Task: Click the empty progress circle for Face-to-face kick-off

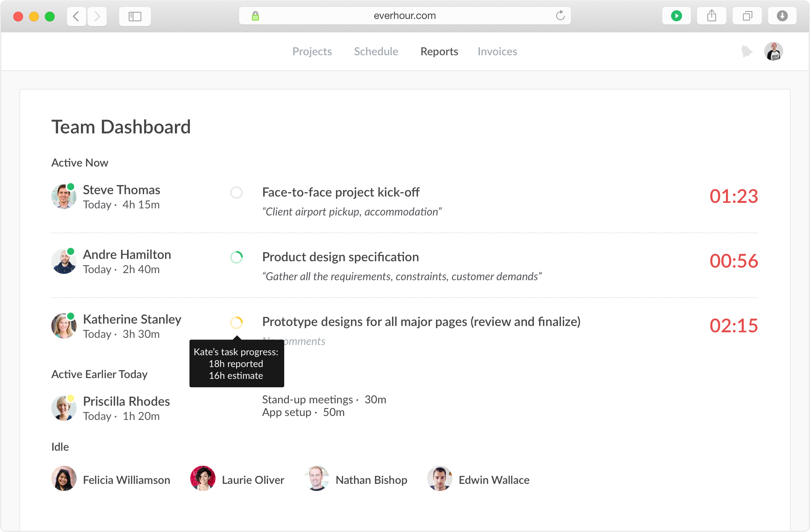Action: pyautogui.click(x=236, y=193)
